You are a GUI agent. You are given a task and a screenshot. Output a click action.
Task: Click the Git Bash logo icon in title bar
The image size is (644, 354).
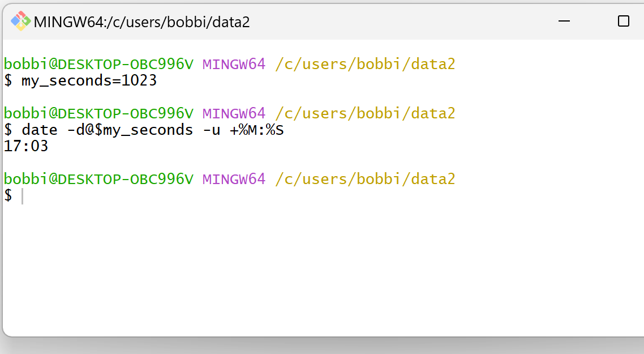(x=20, y=22)
